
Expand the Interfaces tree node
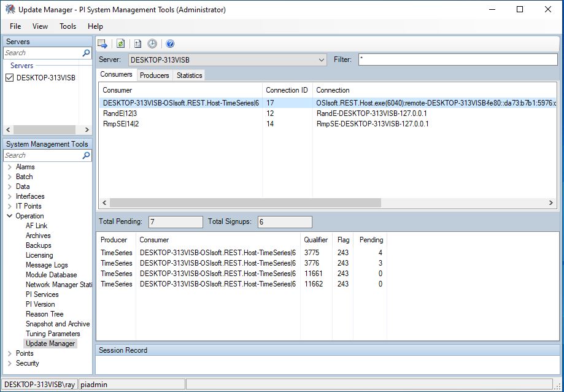pos(9,196)
